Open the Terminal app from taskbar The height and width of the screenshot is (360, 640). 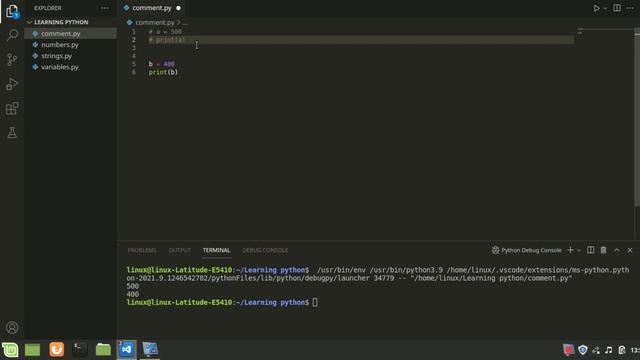(80, 350)
